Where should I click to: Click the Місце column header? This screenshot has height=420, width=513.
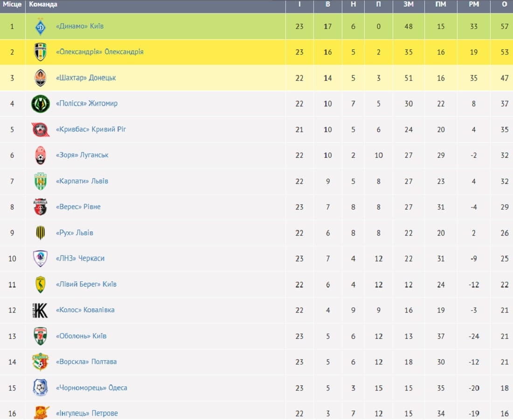tap(12, 4)
